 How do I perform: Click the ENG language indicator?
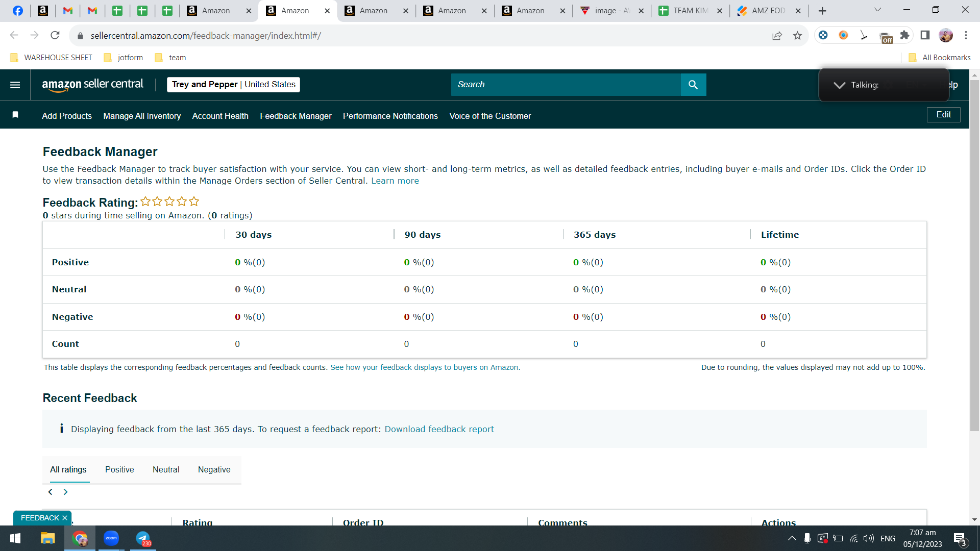pos(888,538)
